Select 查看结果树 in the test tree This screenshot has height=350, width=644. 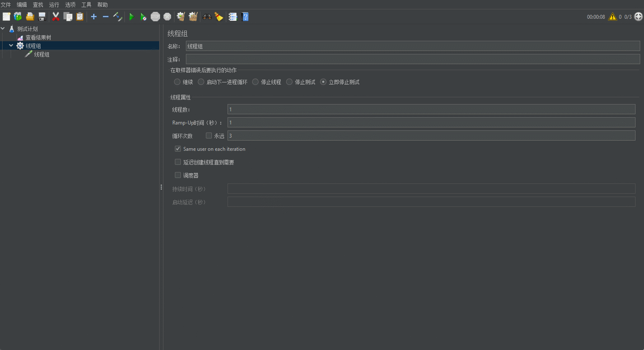click(38, 37)
